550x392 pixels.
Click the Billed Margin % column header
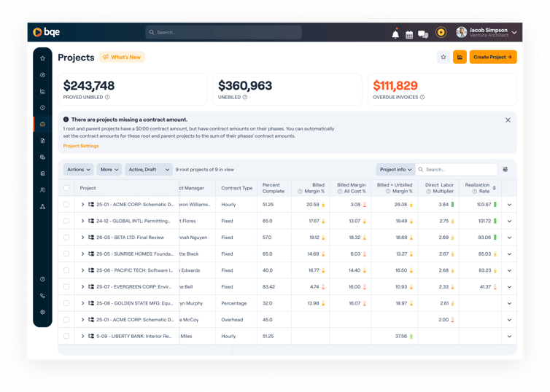click(x=311, y=188)
